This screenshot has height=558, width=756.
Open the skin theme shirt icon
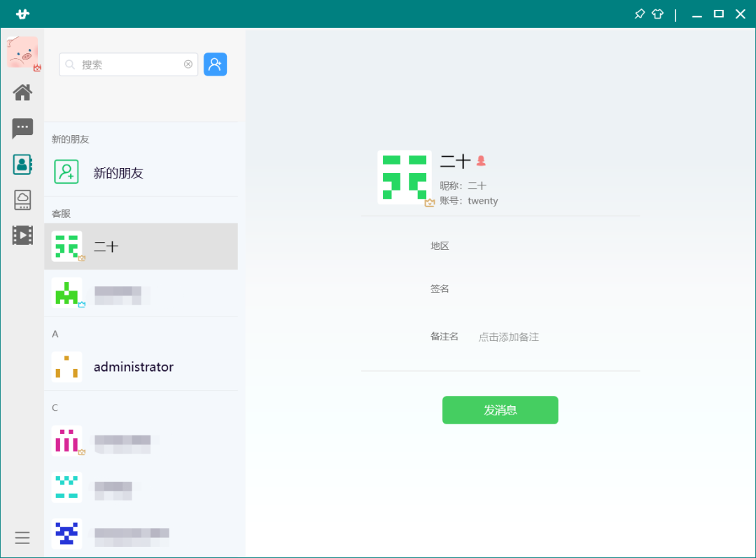(x=657, y=14)
